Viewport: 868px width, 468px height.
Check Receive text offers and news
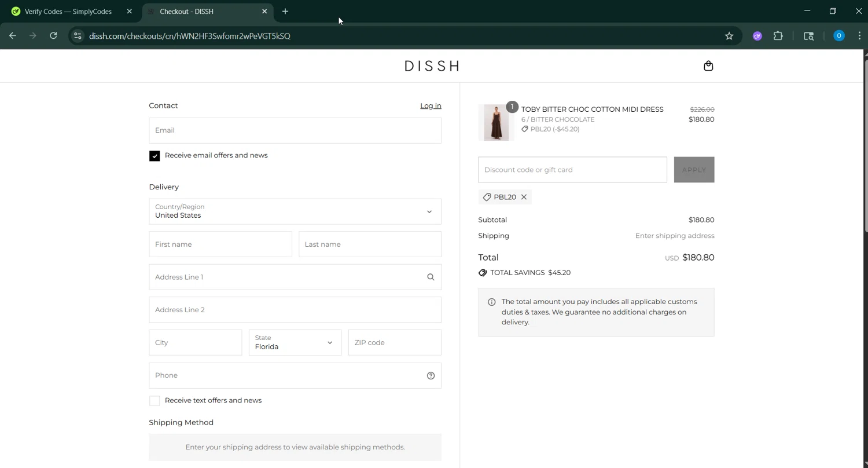155,401
